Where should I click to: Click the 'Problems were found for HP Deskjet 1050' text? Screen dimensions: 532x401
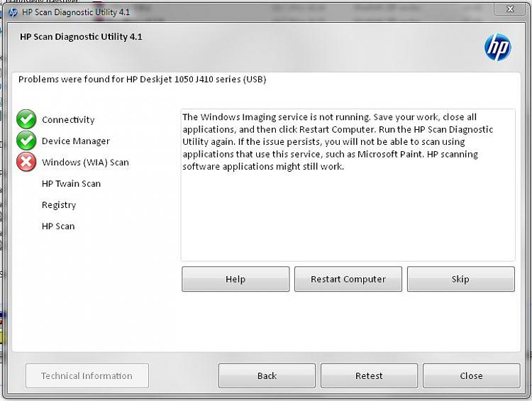142,79
